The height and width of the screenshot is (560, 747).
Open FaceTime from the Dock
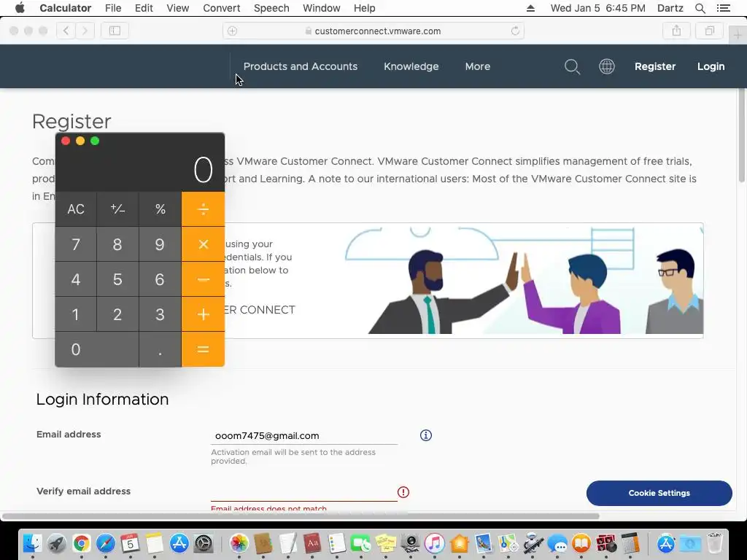(x=361, y=543)
